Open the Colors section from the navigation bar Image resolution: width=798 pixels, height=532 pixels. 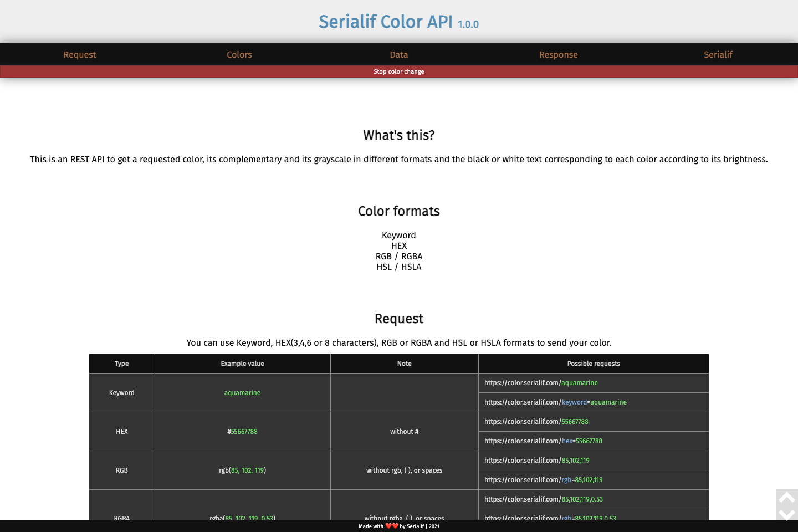point(239,54)
